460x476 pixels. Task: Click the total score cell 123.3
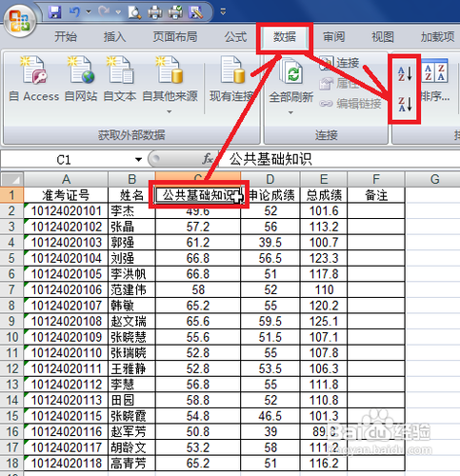pos(324,258)
